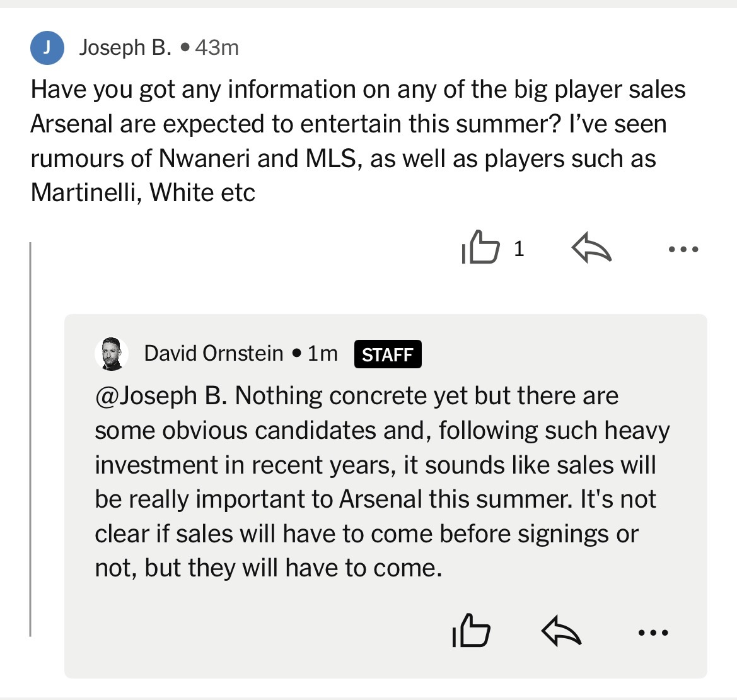Click the like count of 1
Image resolution: width=737 pixels, height=700 pixels.
click(519, 249)
